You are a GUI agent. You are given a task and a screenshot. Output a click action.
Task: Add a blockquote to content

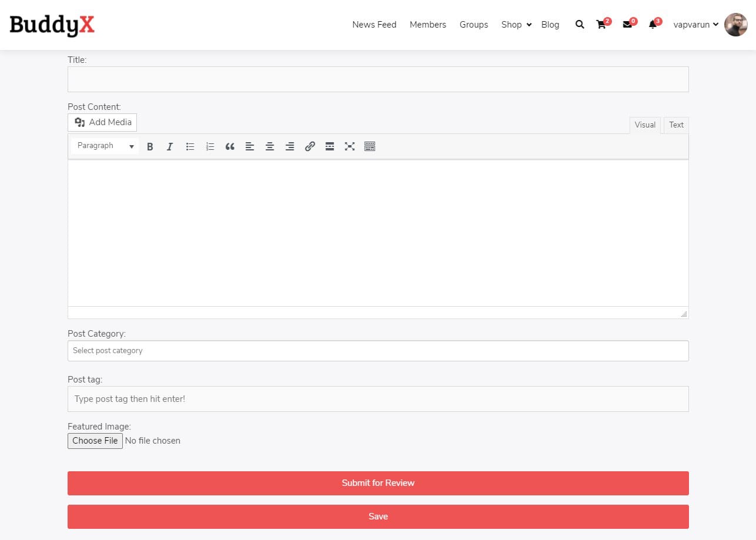click(x=230, y=146)
